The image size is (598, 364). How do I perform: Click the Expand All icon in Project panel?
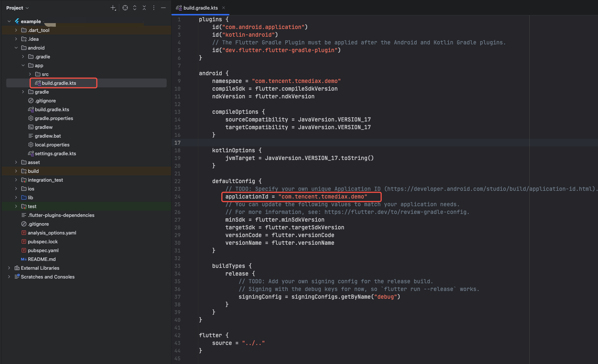135,8
